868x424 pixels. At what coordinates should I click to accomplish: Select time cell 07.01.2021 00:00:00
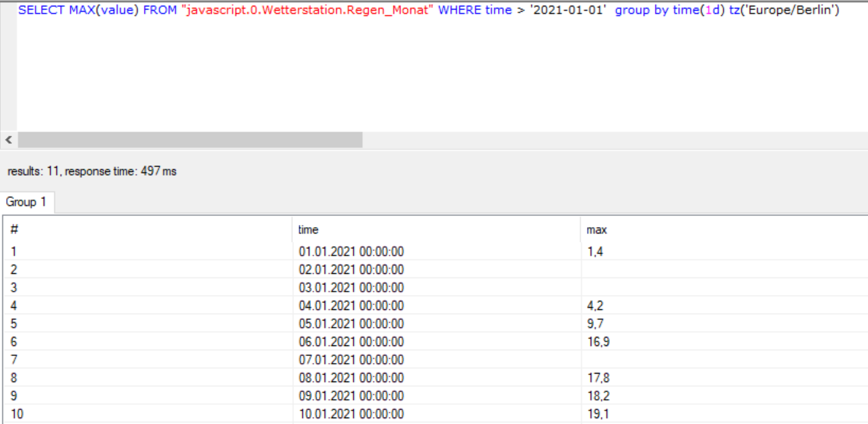click(351, 359)
